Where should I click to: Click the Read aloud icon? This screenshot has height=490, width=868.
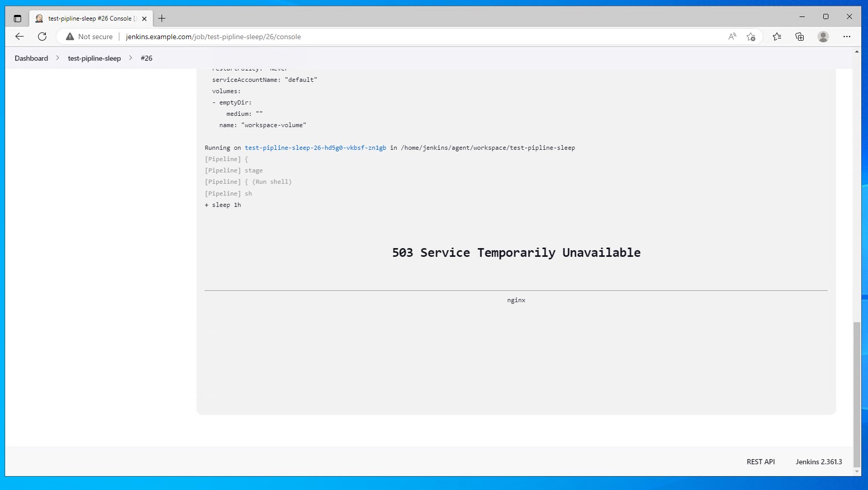pyautogui.click(x=731, y=37)
